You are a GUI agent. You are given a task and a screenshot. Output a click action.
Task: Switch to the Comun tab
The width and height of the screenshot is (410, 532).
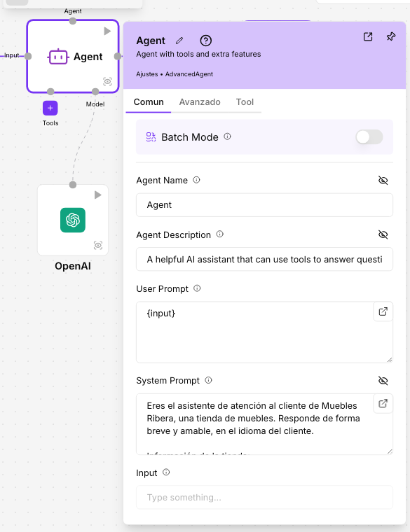click(x=149, y=102)
